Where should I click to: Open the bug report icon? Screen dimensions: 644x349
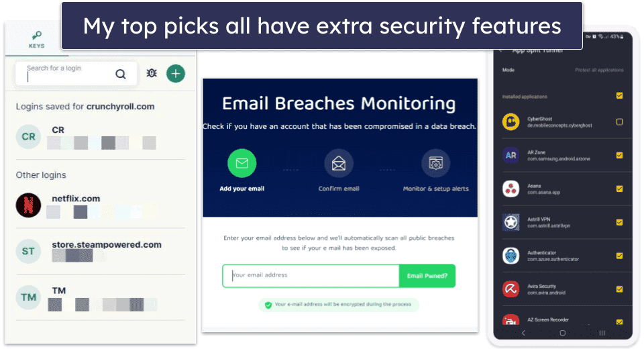tap(152, 73)
